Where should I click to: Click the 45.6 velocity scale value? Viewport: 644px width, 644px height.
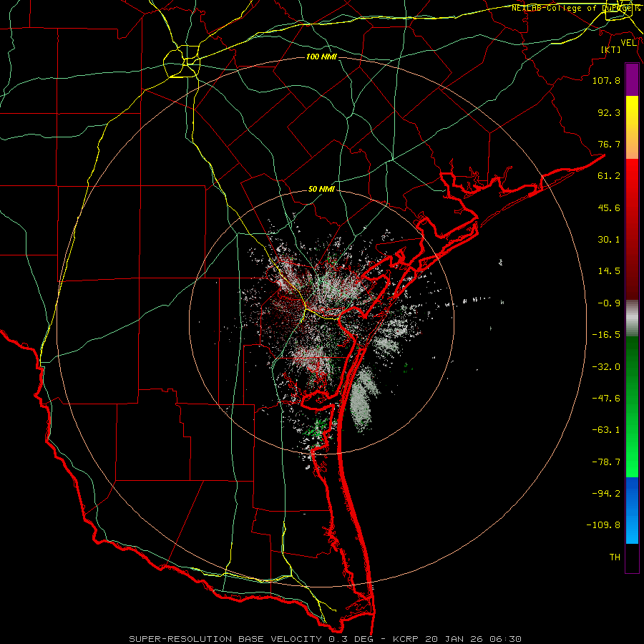(x=609, y=208)
